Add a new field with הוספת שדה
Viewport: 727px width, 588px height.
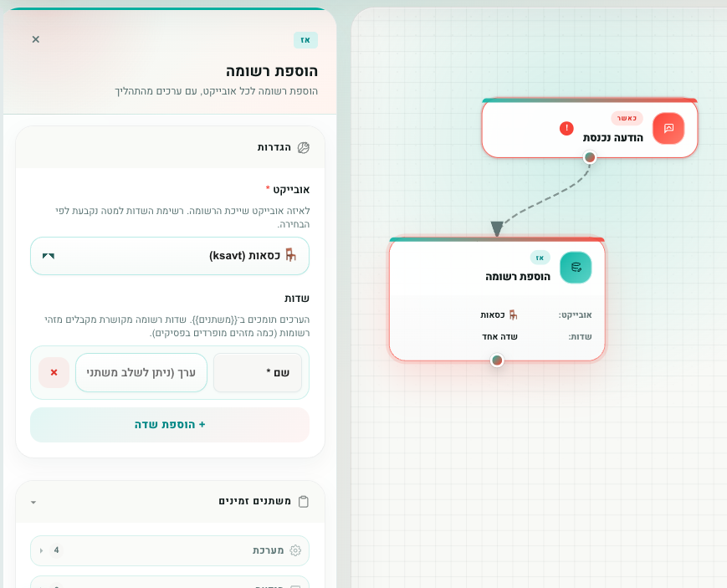(x=170, y=425)
